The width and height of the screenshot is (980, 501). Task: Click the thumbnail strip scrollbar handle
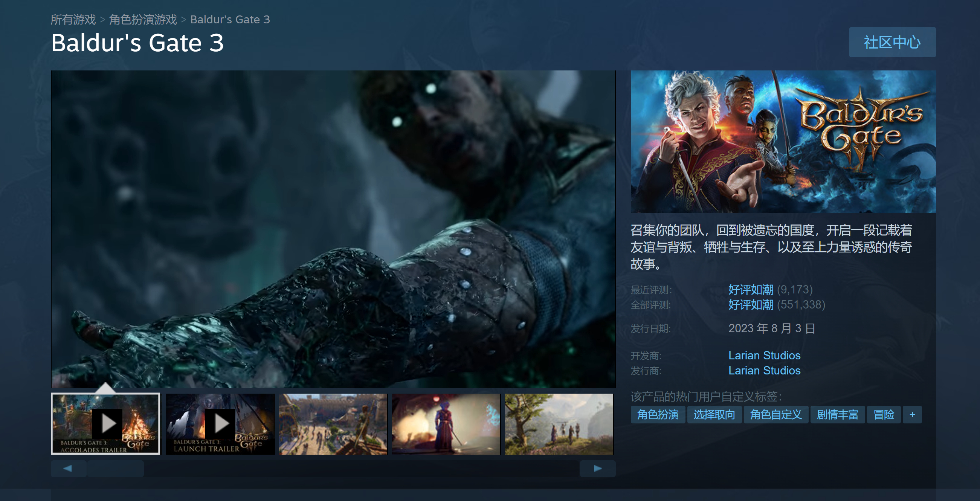click(116, 468)
